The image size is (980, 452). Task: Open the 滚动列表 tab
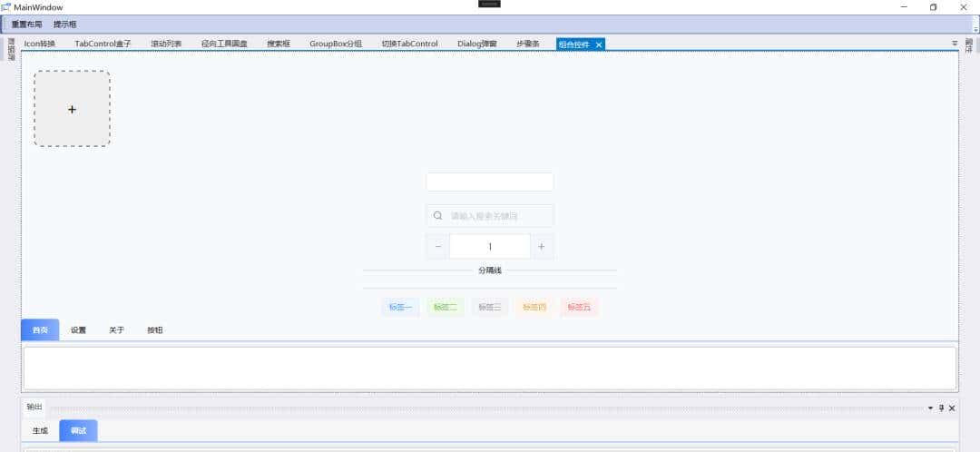pyautogui.click(x=166, y=44)
